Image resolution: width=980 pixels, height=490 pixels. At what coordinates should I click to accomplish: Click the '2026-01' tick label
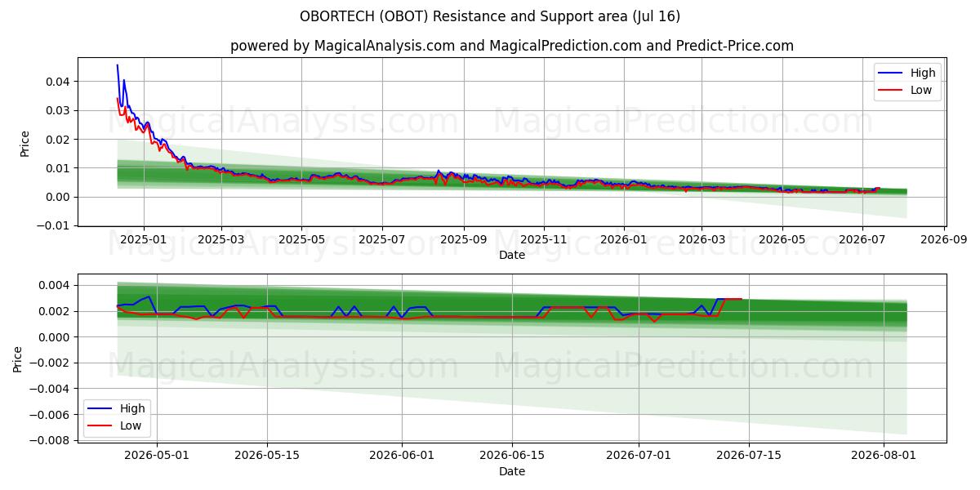[x=624, y=239]
